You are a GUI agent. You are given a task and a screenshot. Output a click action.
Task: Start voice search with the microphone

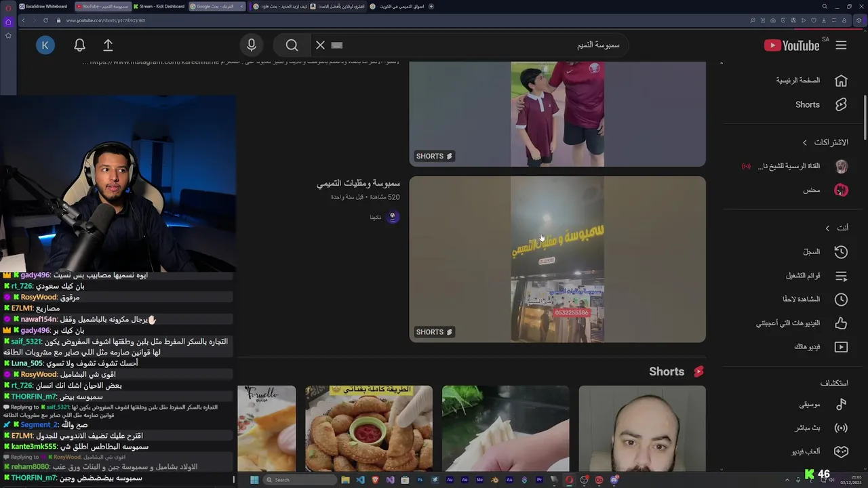[x=252, y=45]
